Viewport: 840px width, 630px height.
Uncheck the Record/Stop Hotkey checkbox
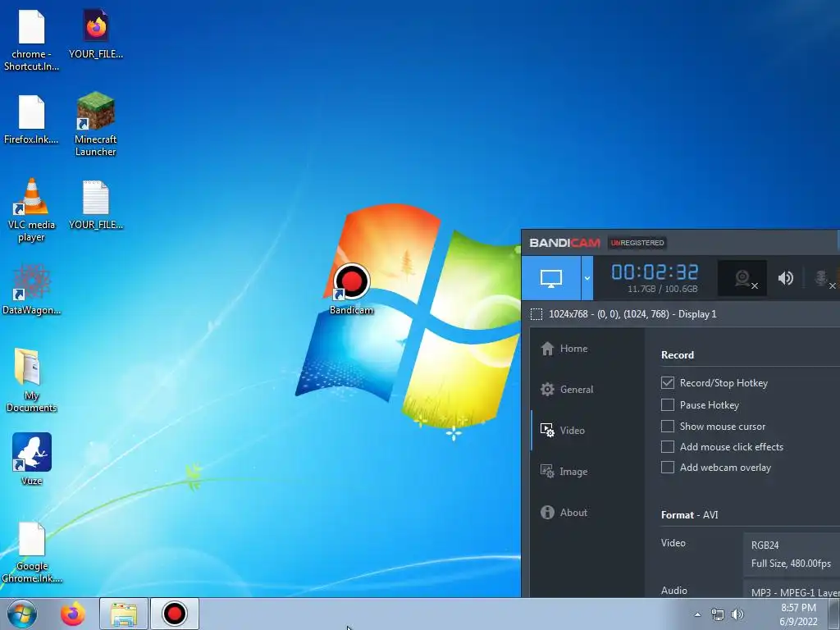click(668, 383)
